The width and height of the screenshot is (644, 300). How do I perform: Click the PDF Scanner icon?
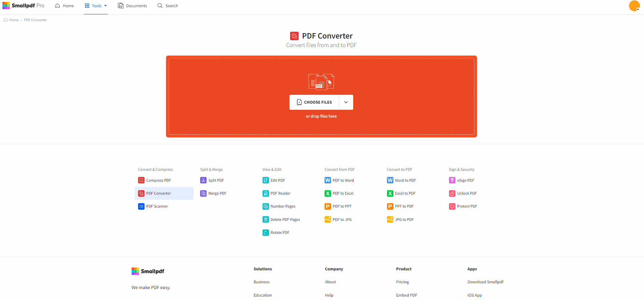point(141,206)
